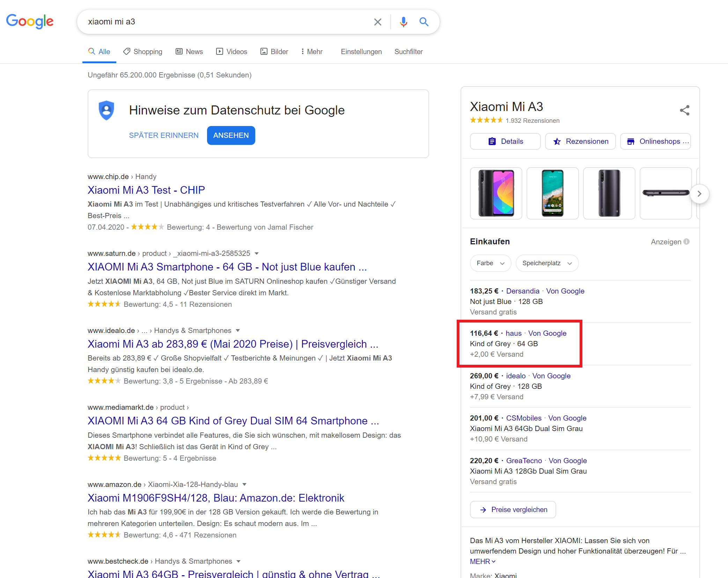The width and height of the screenshot is (728, 578).
Task: Select the green-screen phone front thumbnail
Action: 553,193
